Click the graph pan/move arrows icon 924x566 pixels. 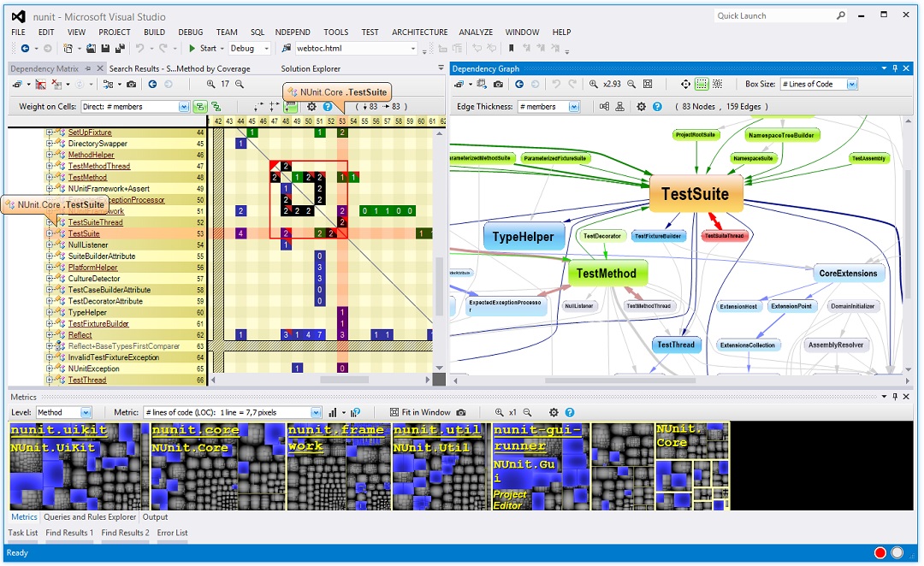click(685, 85)
